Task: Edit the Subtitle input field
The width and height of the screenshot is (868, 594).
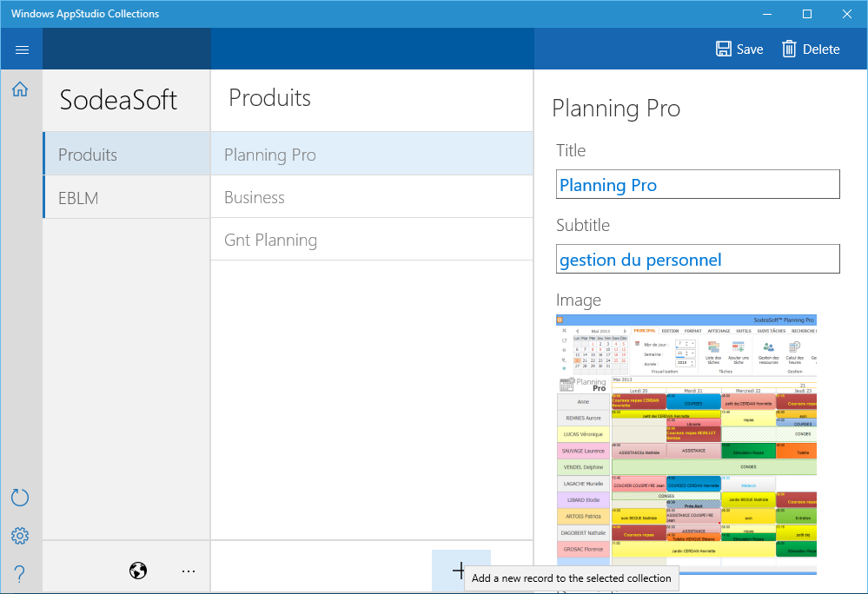Action: (698, 259)
